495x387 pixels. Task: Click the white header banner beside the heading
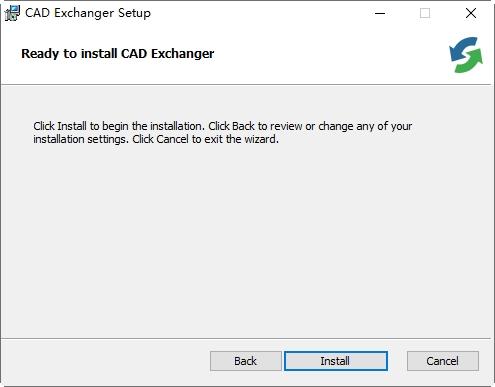point(330,55)
